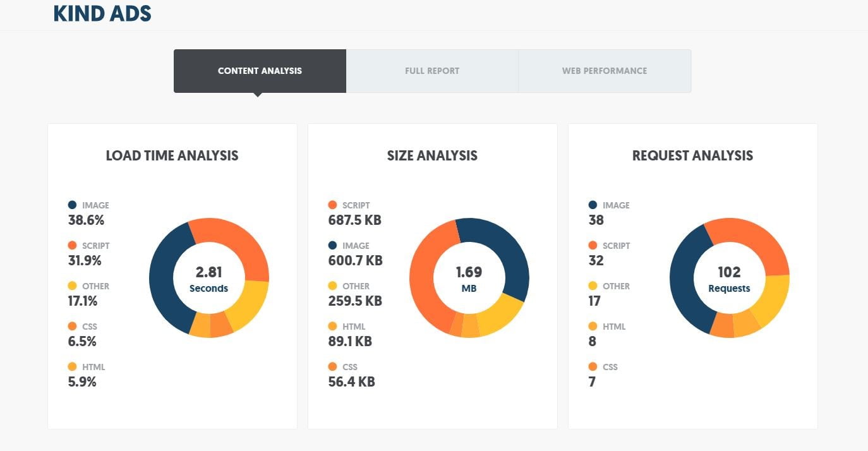Click the Script dot in Load Time legend
Viewport: 868px width, 451px height.
click(x=72, y=246)
